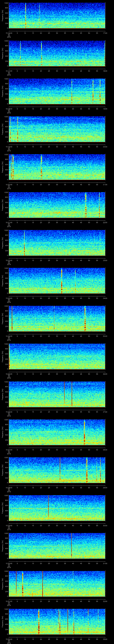Click the 15:22:00 start time label
Image resolution: width=114 pixels, height=644 pixels.
(9, 260)
